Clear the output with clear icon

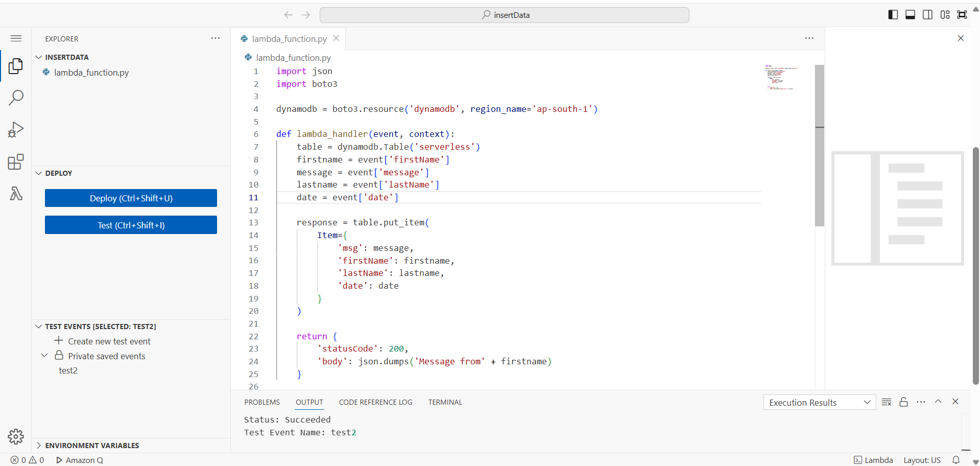coord(887,402)
